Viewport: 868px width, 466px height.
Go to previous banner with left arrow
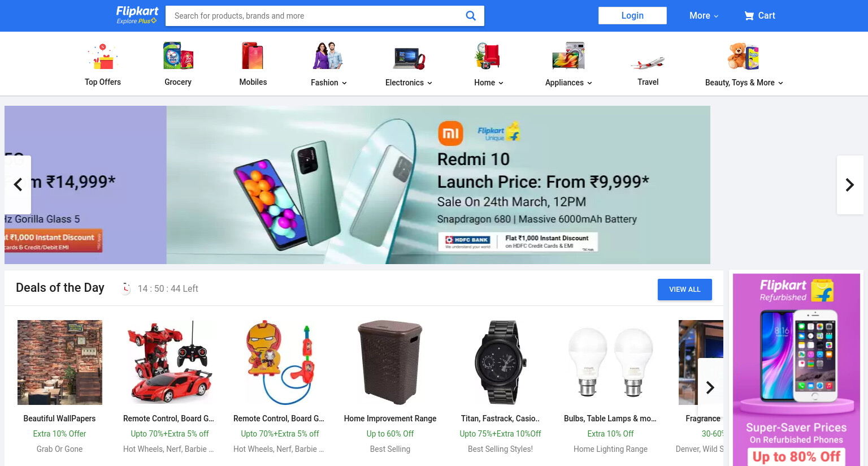coord(18,185)
